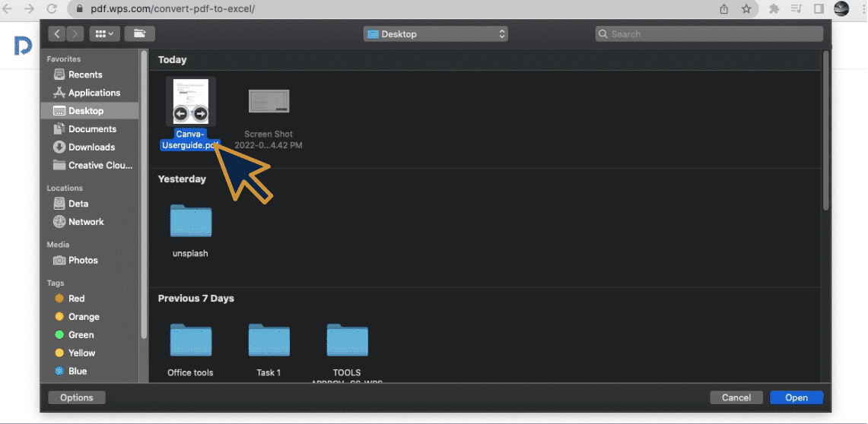Open Downloads from the sidebar
The height and width of the screenshot is (424, 868).
pyautogui.click(x=91, y=147)
